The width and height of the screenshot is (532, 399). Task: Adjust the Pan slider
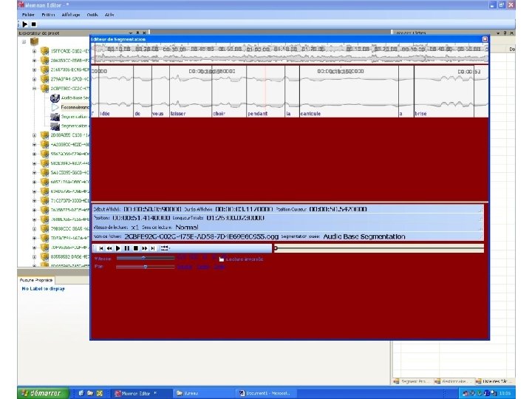[x=146, y=267]
